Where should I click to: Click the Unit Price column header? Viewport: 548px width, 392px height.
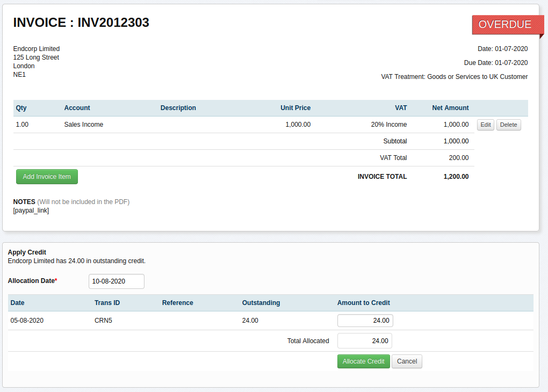[295, 108]
